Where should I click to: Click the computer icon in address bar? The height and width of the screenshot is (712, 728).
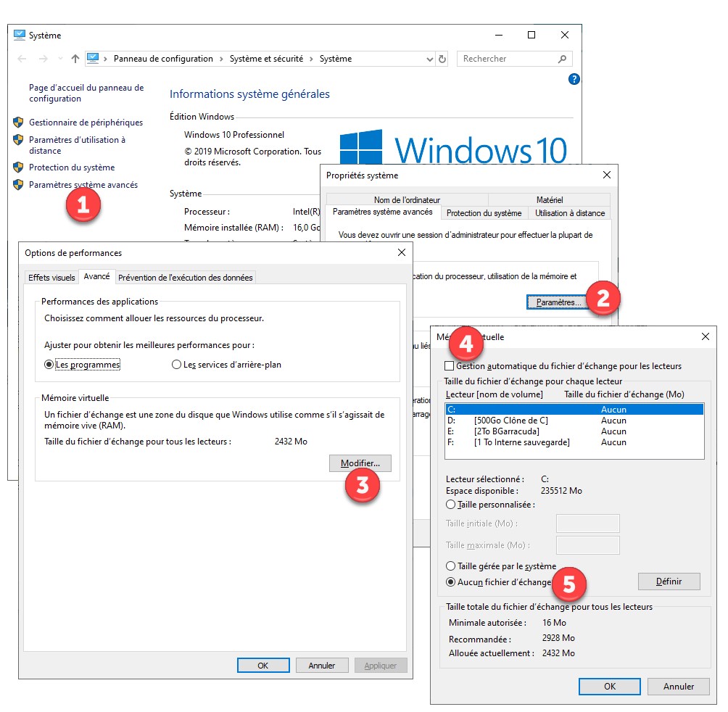click(x=93, y=59)
